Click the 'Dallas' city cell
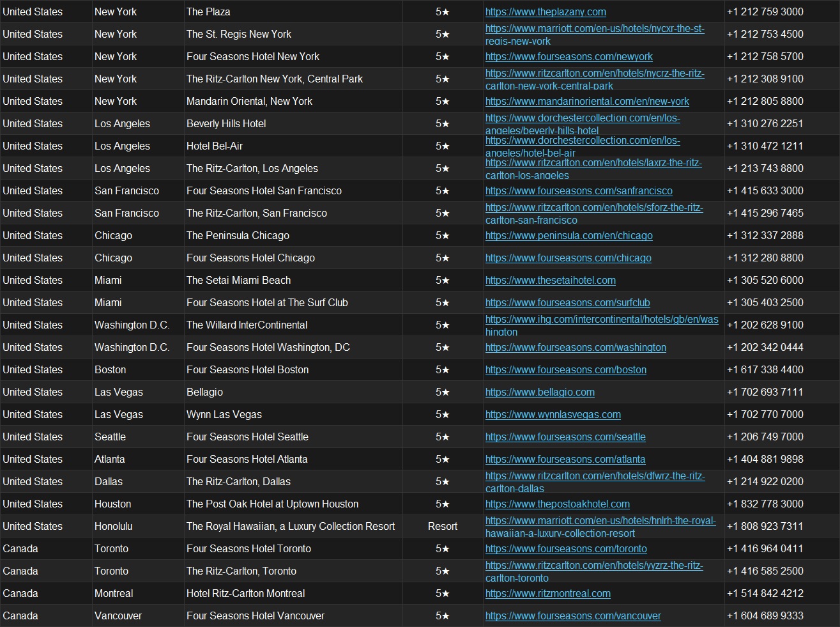840x627 pixels. [138, 481]
